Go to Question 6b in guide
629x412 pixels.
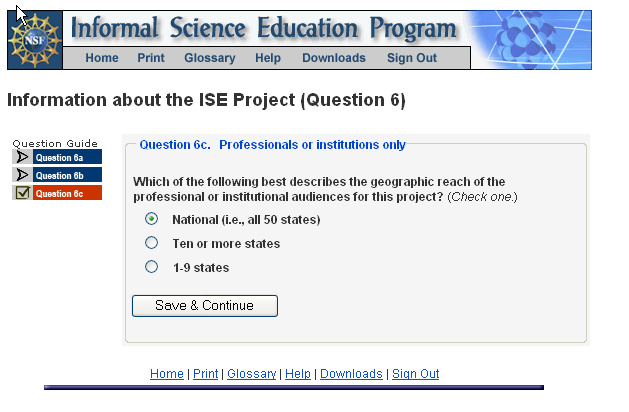point(66,175)
